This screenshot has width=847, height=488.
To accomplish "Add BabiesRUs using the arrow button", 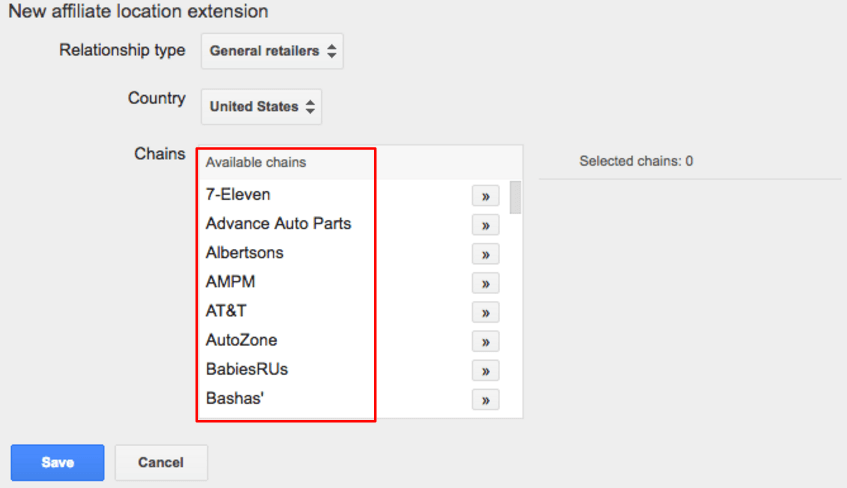I will (485, 371).
